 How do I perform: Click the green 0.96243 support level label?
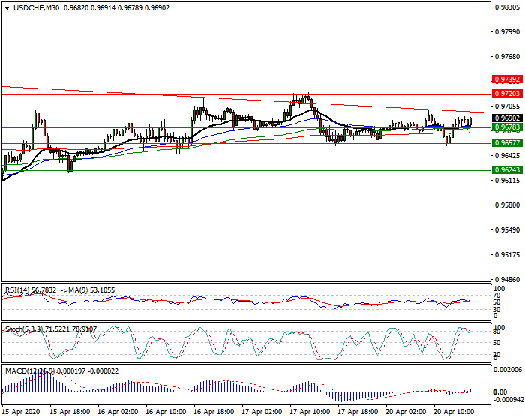coord(507,169)
